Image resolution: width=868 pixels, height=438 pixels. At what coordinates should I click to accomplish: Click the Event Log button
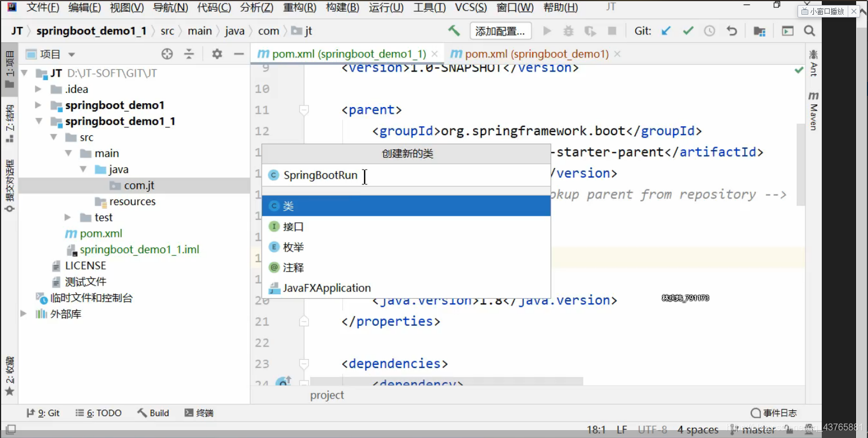[x=773, y=413]
